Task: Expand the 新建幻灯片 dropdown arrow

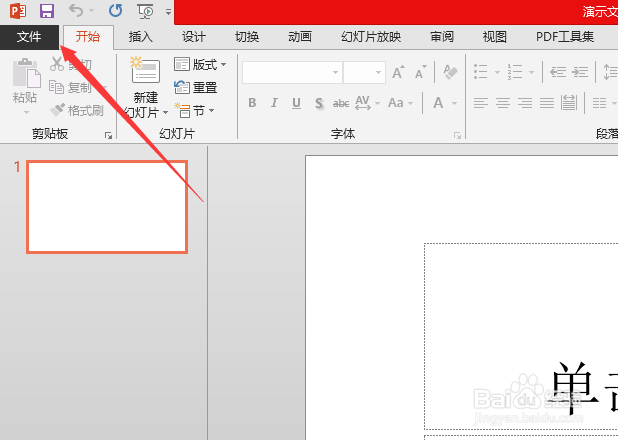Action: click(x=166, y=113)
